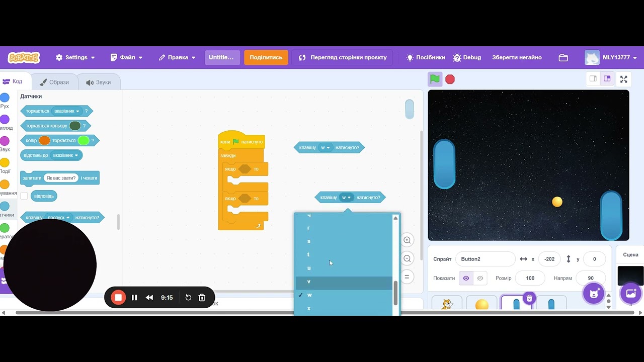Select the Керування orange block category
The height and width of the screenshot is (362, 644).
5,188
